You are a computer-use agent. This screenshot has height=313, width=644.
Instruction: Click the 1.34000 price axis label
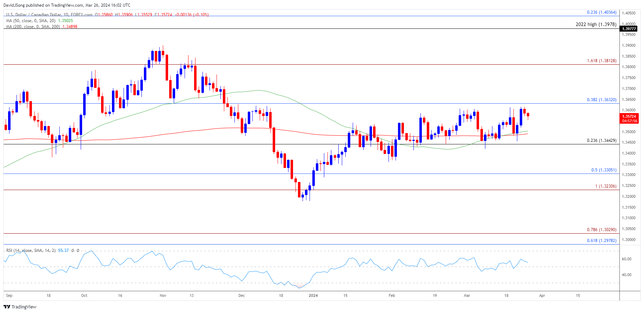click(x=629, y=153)
